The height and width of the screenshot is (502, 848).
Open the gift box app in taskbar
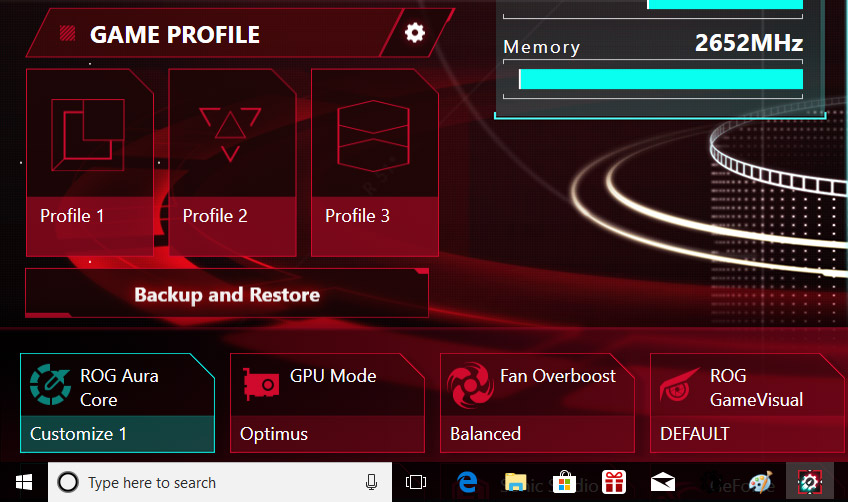pos(614,482)
